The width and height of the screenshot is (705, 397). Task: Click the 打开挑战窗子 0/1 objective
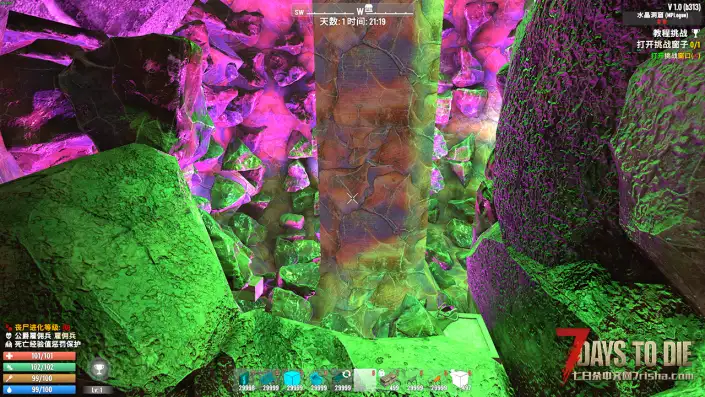(x=668, y=45)
